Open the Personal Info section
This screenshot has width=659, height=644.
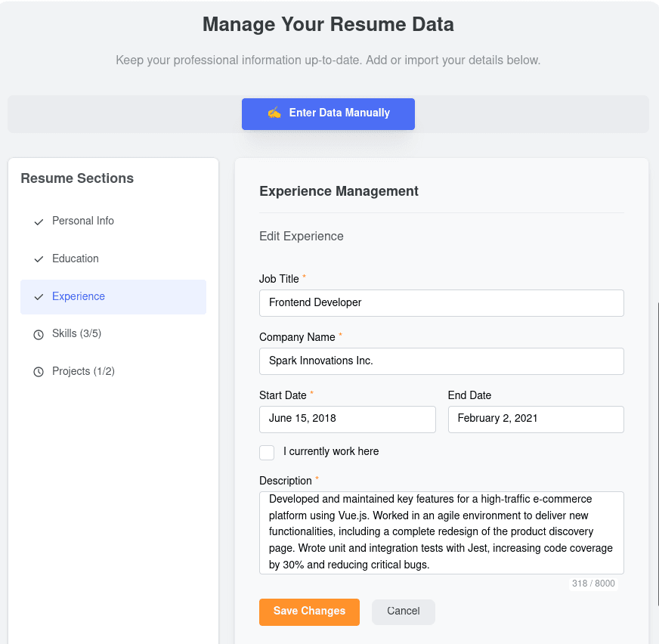tap(83, 221)
